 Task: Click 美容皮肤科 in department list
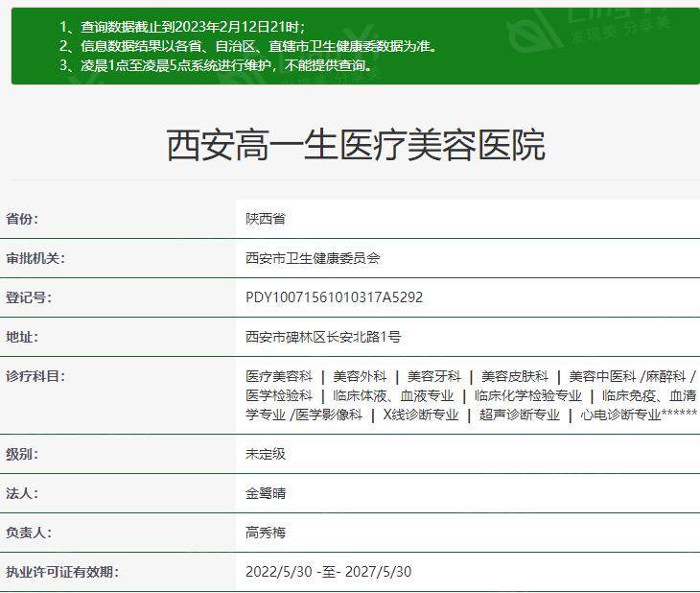(515, 376)
